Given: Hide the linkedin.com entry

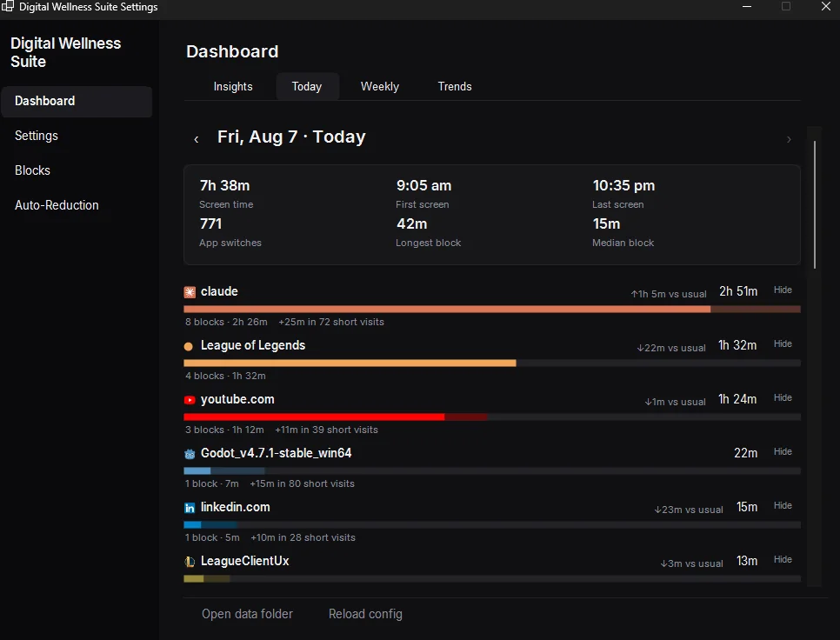Looking at the screenshot, I should [783, 505].
